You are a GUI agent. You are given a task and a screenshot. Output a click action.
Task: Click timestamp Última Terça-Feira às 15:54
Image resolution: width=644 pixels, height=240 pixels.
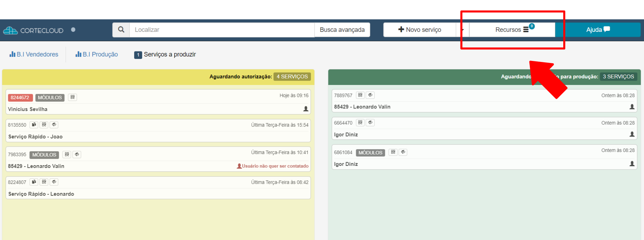(x=280, y=125)
